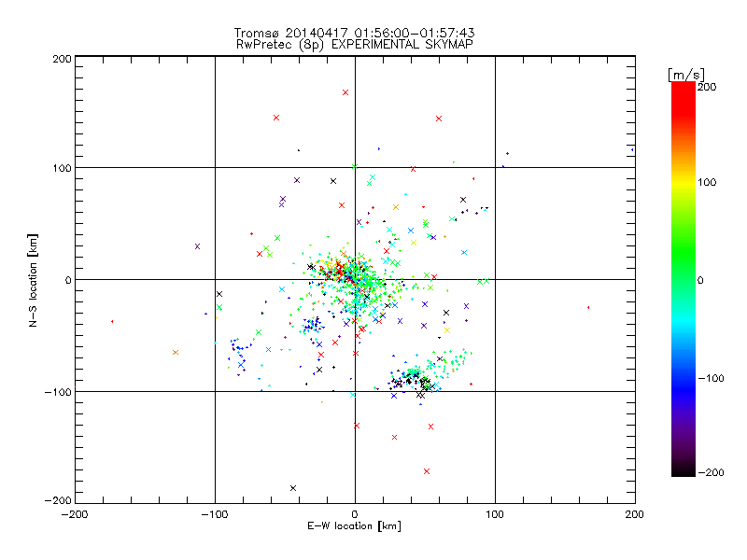Viewport: 747px width, 560px height.
Task: Click the "-200" tick label on E-W axis
Action: pos(75,514)
